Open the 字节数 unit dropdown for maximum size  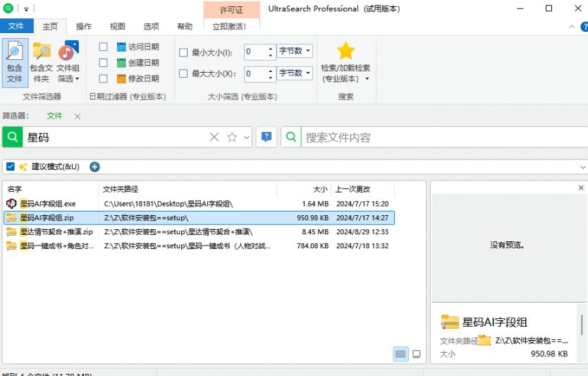pos(295,73)
